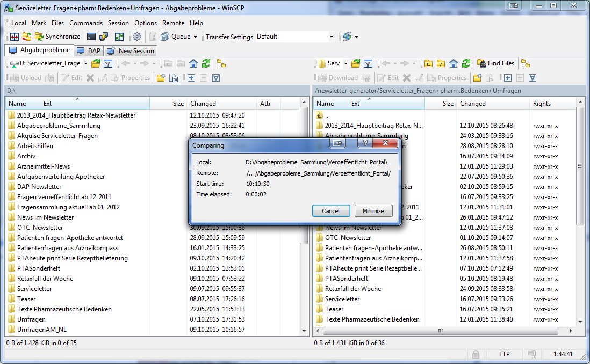Select Umfragen folder in local panel

point(31,319)
